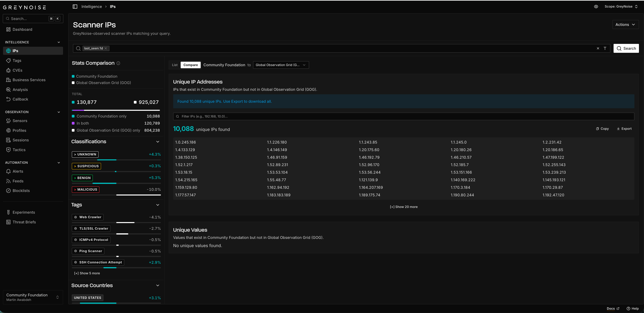Click the Alerts bell icon
The width and height of the screenshot is (644, 313).
[8, 171]
